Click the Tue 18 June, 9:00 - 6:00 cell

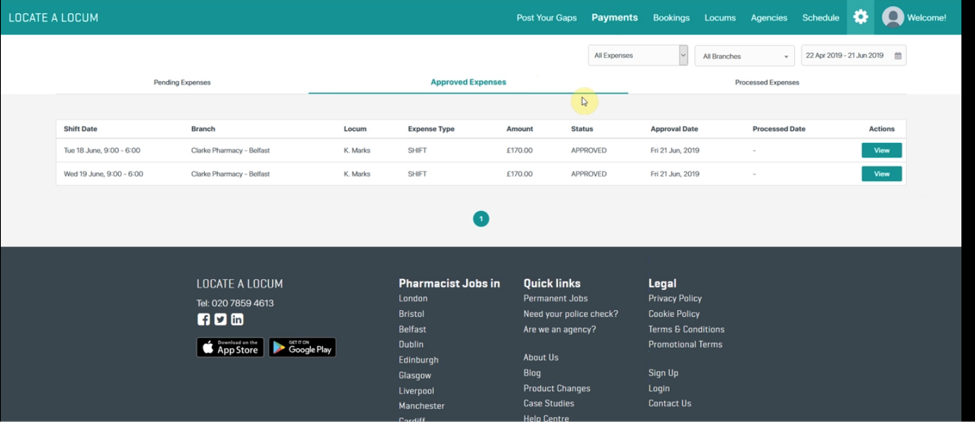(x=103, y=150)
